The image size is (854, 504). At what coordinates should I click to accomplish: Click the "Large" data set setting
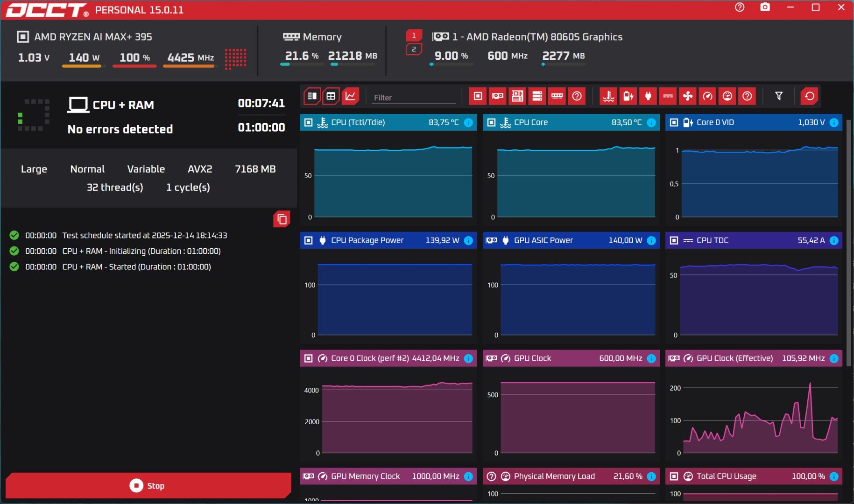(34, 169)
